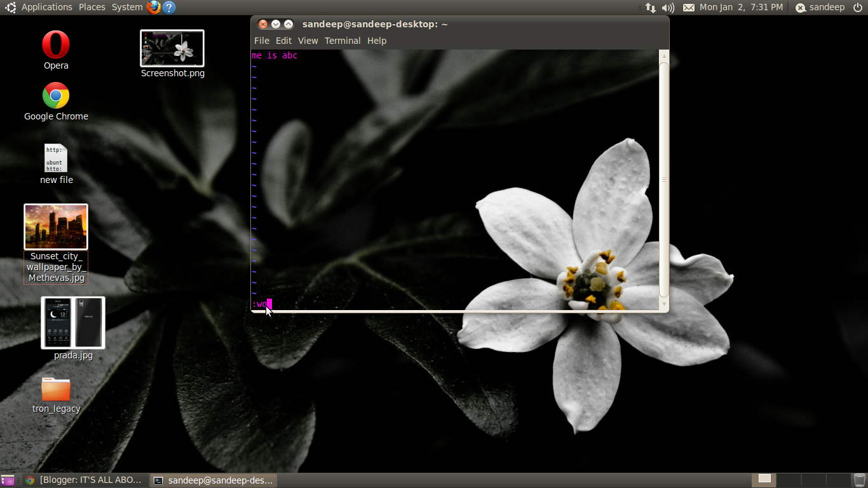Open the calendar by clicking the clock
Viewport: 868px width, 488px height.
pos(742,7)
